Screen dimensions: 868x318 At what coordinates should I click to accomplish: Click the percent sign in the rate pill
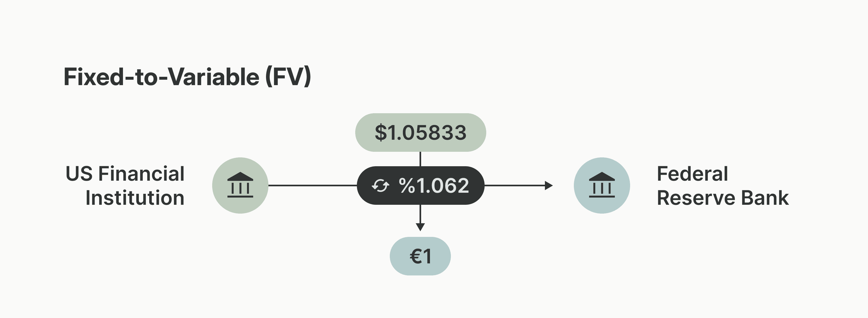[407, 185]
